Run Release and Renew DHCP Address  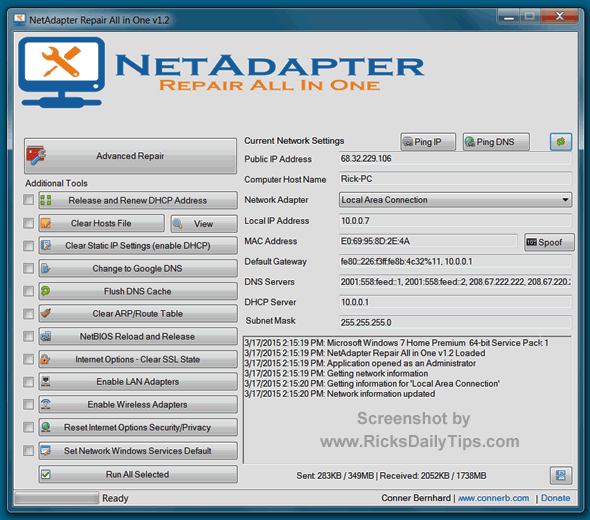pyautogui.click(x=138, y=200)
